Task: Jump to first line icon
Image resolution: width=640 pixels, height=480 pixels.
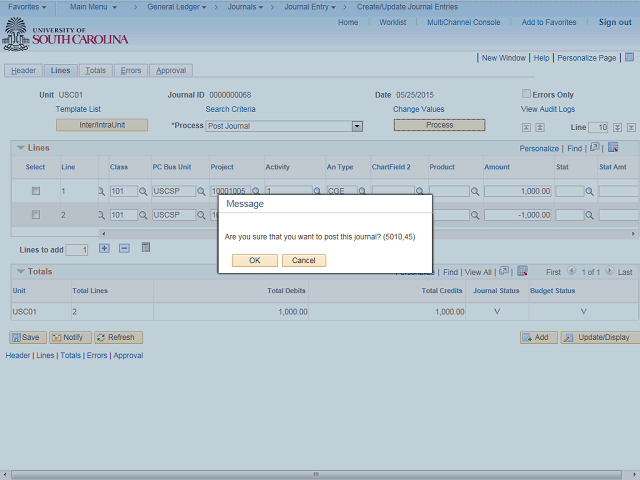Action: pyautogui.click(x=526, y=127)
